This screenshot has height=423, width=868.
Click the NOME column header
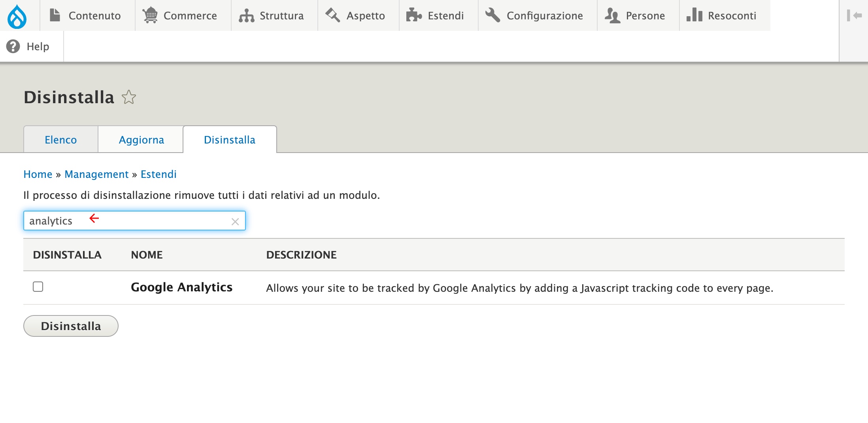pyautogui.click(x=147, y=255)
